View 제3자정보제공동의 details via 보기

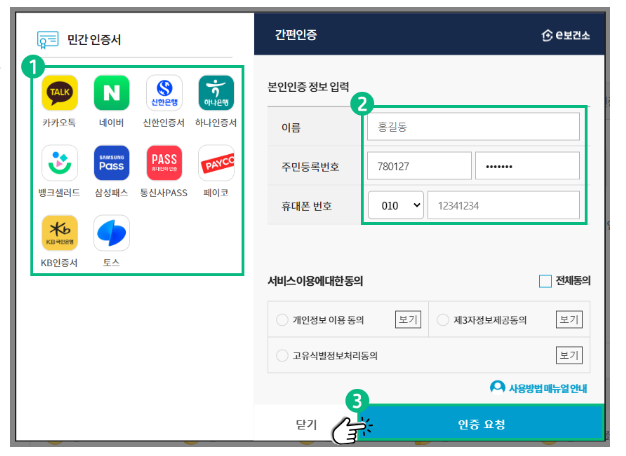(x=569, y=319)
